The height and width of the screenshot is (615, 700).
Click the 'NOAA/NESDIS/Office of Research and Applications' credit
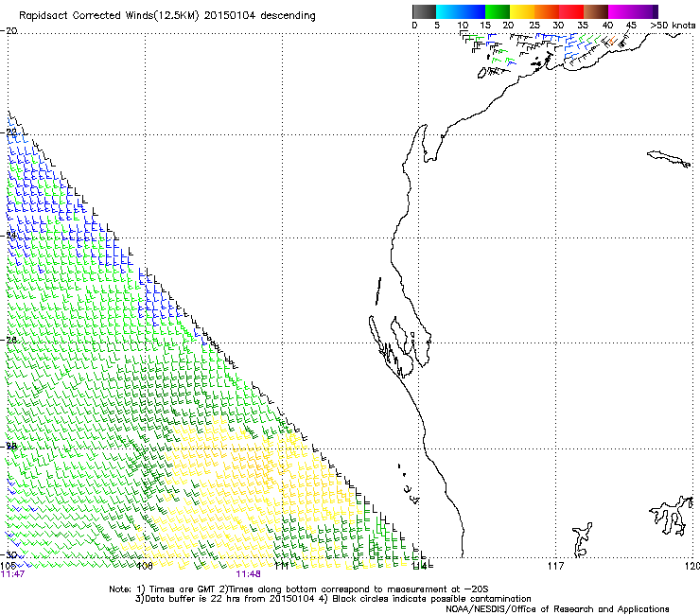[x=557, y=609]
